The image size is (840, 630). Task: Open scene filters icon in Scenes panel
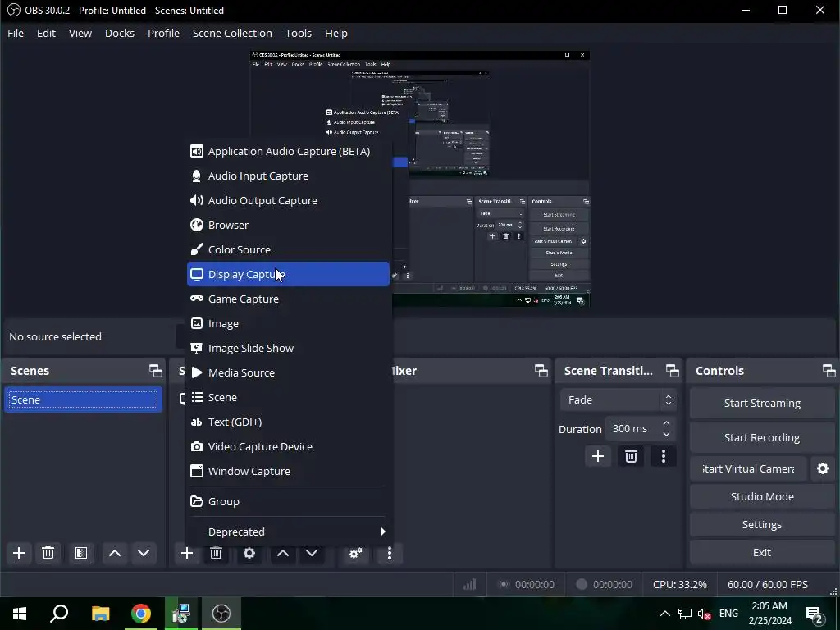pyautogui.click(x=81, y=553)
